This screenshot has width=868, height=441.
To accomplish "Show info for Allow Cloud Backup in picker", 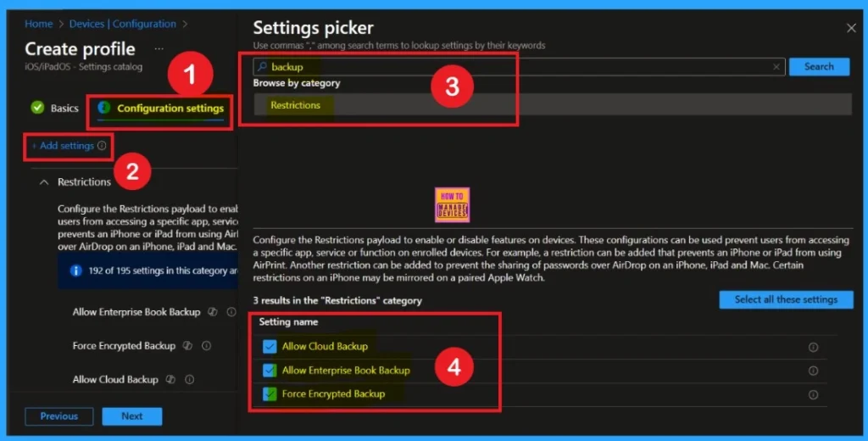I will [x=813, y=348].
